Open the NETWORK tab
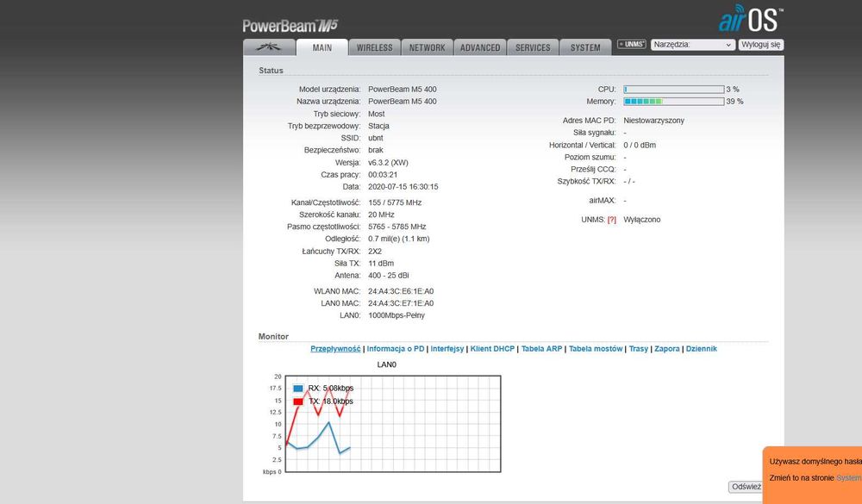The height and width of the screenshot is (504, 862). pyautogui.click(x=428, y=47)
